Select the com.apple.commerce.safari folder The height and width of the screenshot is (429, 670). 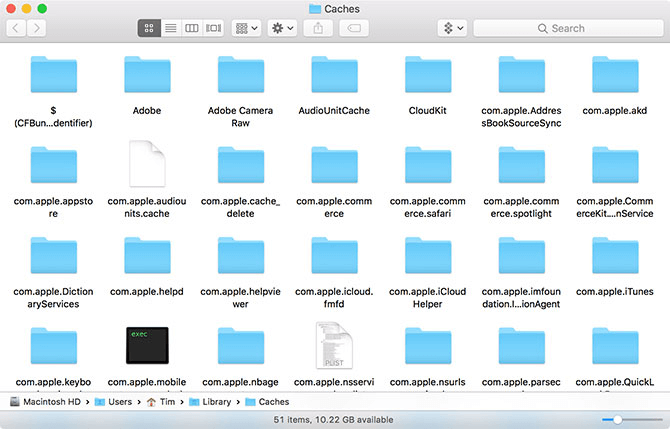pyautogui.click(x=428, y=165)
